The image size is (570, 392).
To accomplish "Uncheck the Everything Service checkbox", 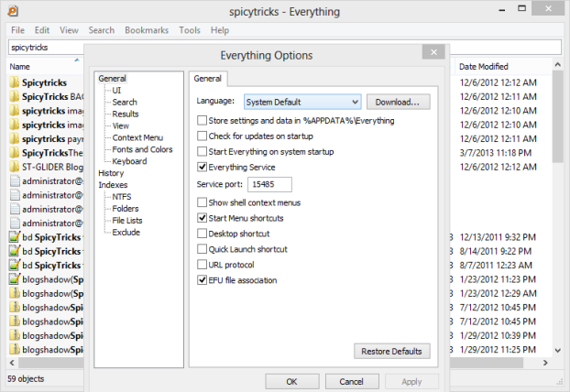I will 202,167.
